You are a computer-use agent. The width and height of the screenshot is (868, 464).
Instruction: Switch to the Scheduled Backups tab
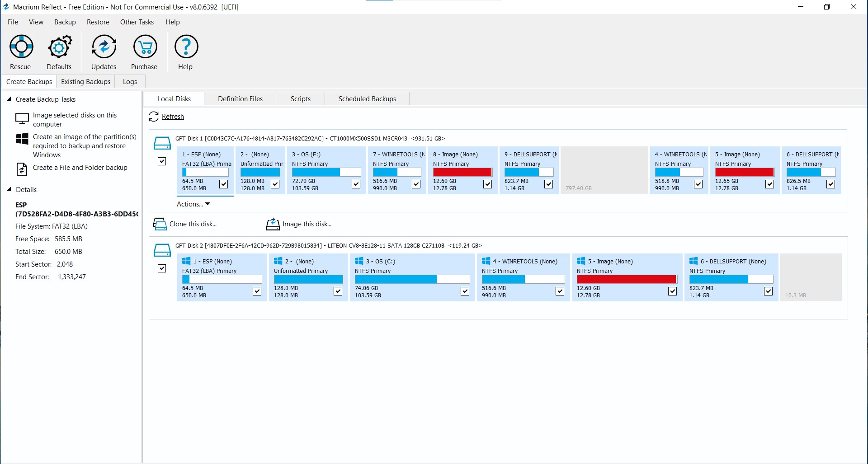coord(367,99)
